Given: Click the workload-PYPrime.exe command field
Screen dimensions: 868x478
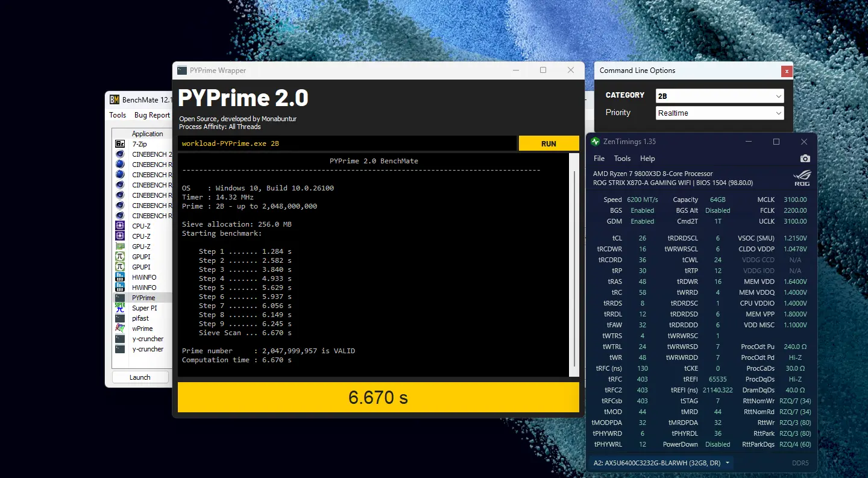Looking at the screenshot, I should click(347, 143).
